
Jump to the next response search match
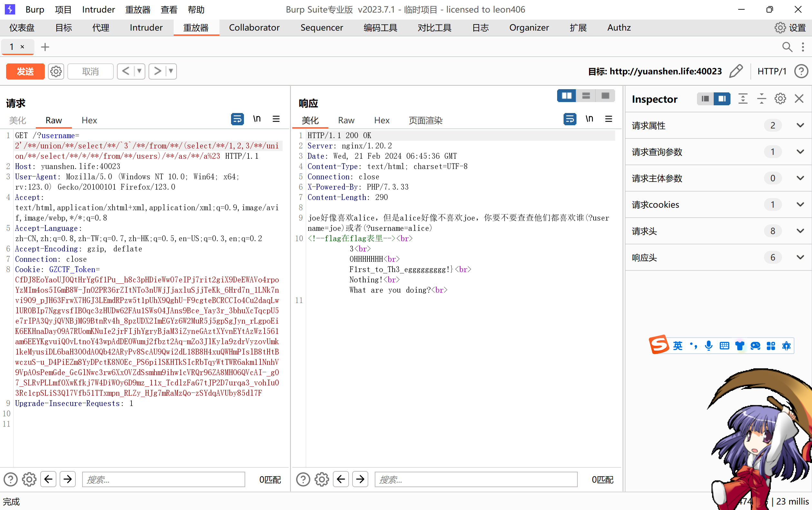[x=360, y=479]
